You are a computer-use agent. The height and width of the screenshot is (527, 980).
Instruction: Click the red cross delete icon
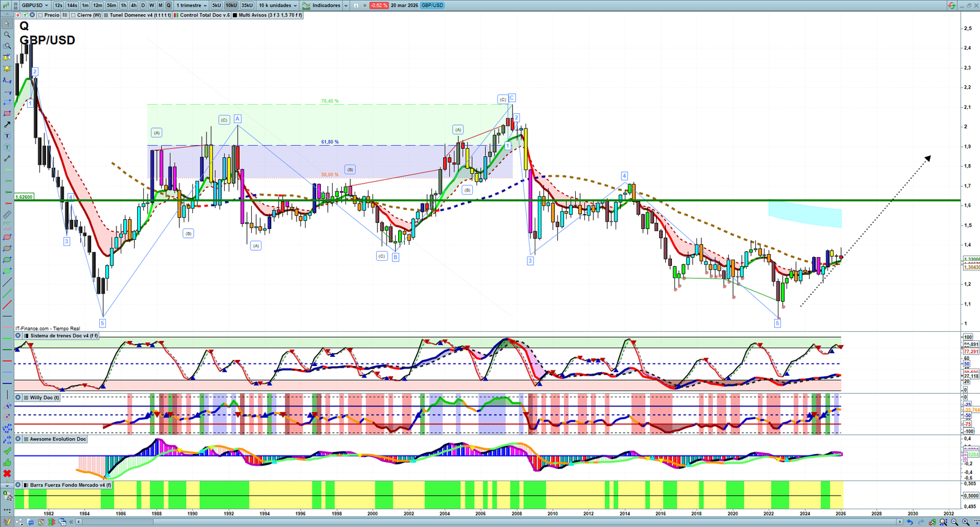pos(7,473)
